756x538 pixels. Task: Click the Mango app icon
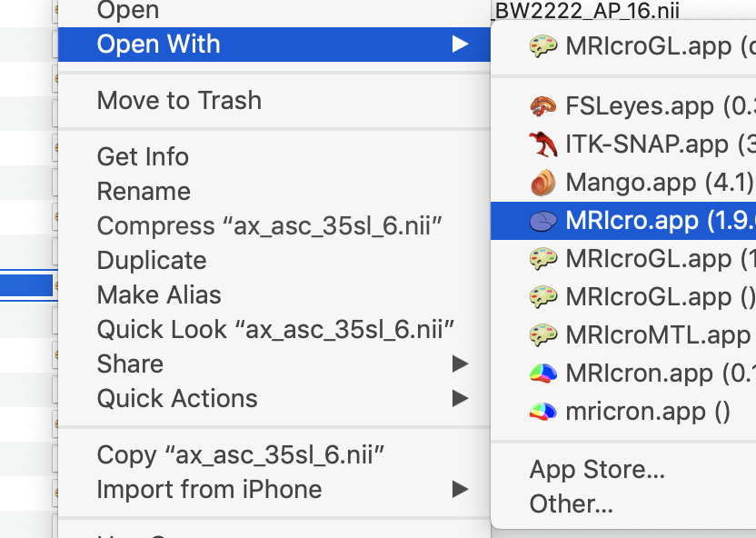543,183
